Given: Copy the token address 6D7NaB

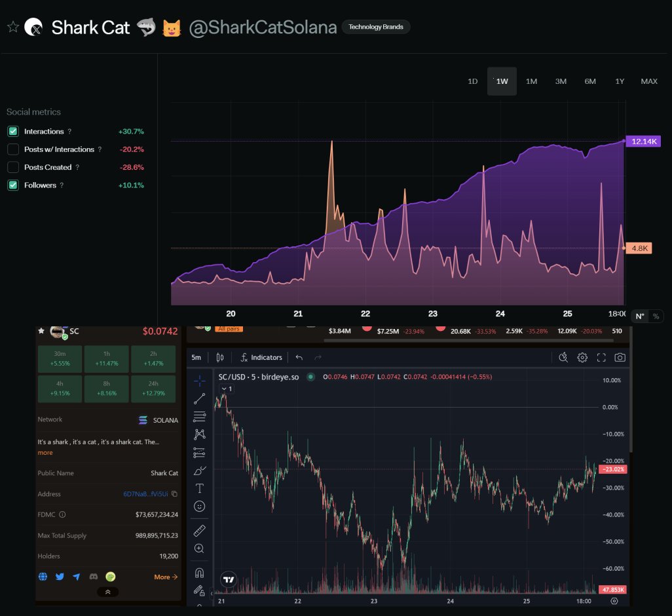Looking at the screenshot, I should (174, 494).
